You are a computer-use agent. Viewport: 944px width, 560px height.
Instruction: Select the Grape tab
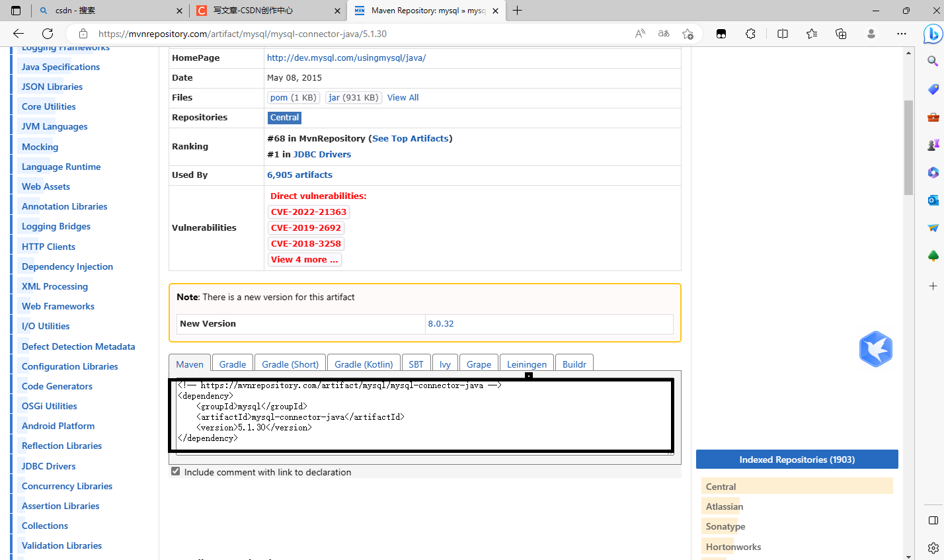(479, 364)
